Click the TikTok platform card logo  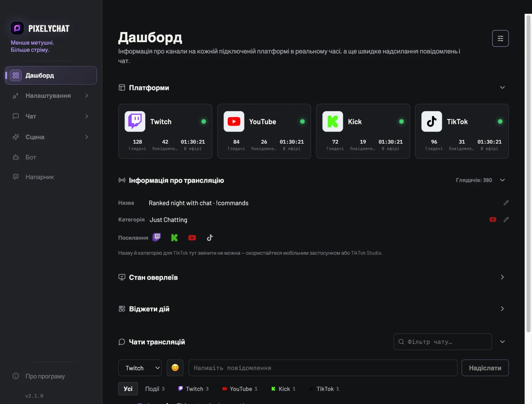(x=432, y=121)
